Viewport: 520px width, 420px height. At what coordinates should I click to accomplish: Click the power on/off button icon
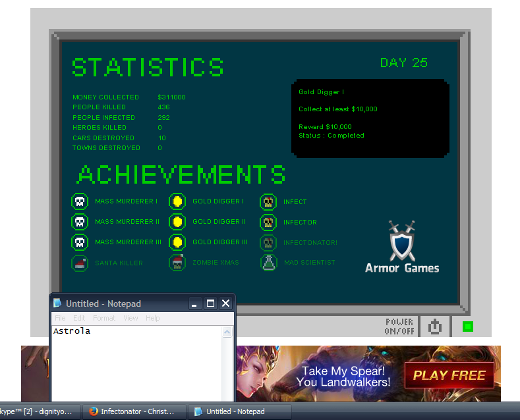click(435, 327)
